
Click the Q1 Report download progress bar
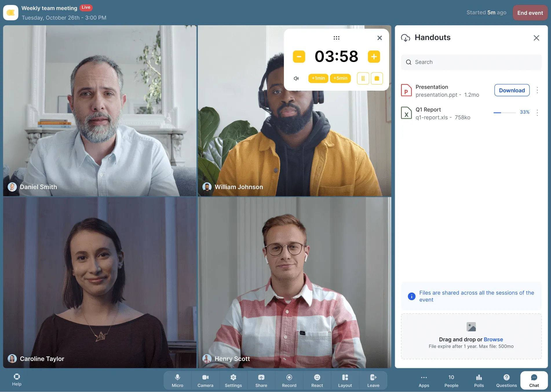(x=504, y=112)
